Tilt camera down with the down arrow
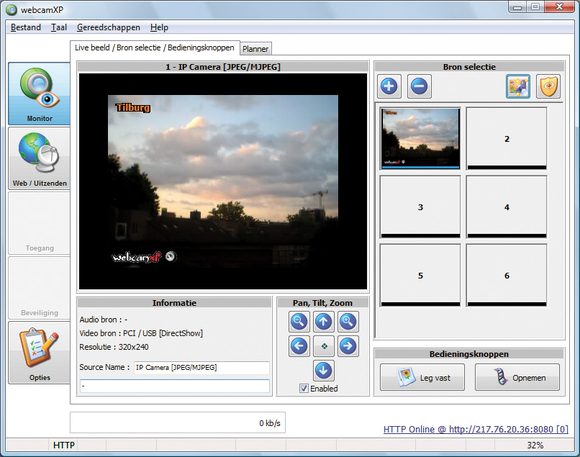Viewport: 580px width, 457px height. click(323, 370)
